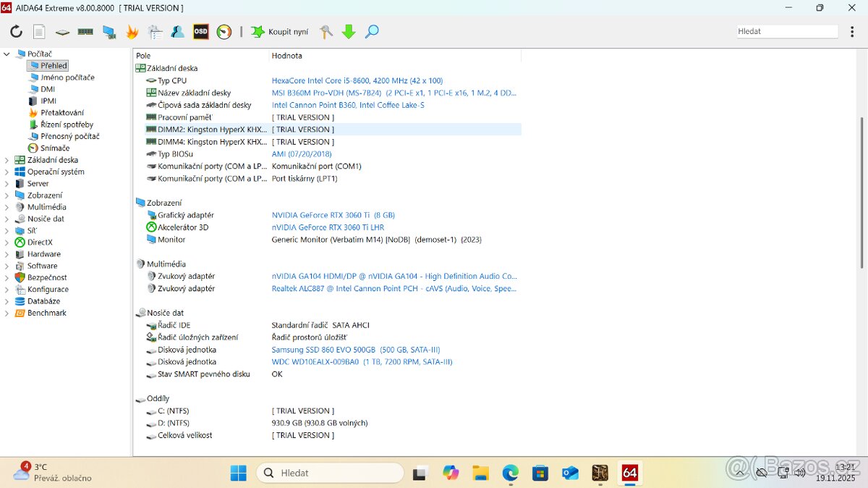868x488 pixels.
Task: Open Microsoft Edge from the taskbar
Action: coord(511,473)
